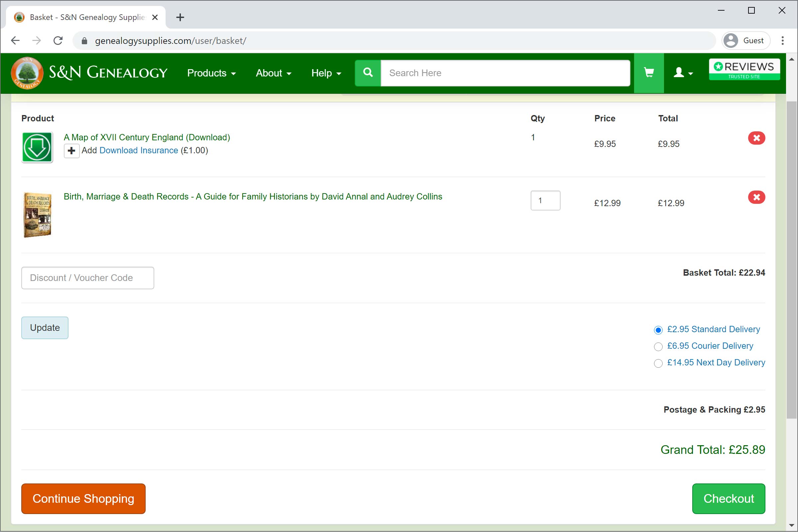Go back to the previous page

(x=15, y=41)
